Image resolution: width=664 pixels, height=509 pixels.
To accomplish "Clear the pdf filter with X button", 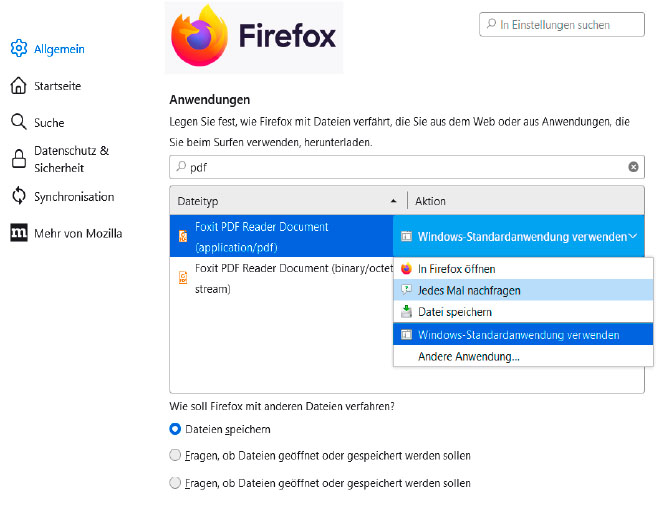I will [x=633, y=167].
